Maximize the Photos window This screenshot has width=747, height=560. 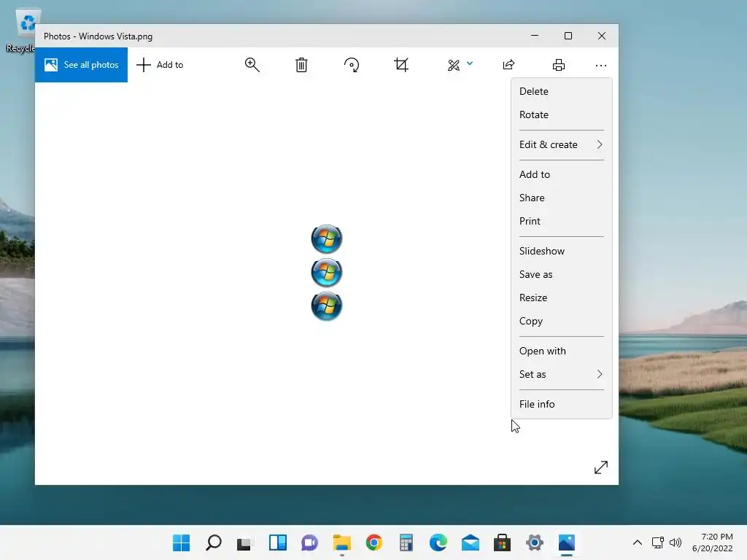click(568, 36)
